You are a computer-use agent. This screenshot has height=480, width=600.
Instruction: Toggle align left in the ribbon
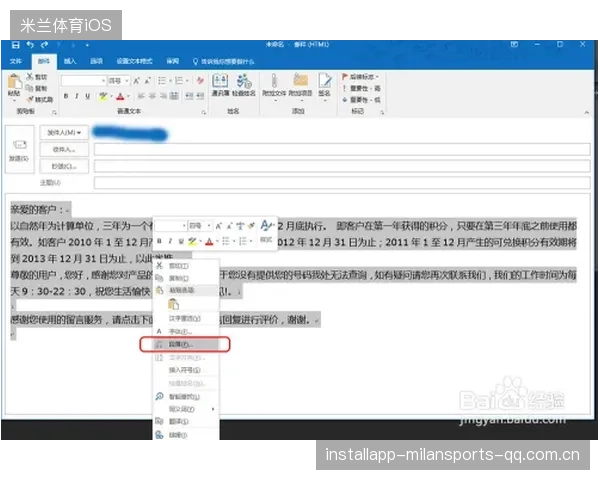141,96
